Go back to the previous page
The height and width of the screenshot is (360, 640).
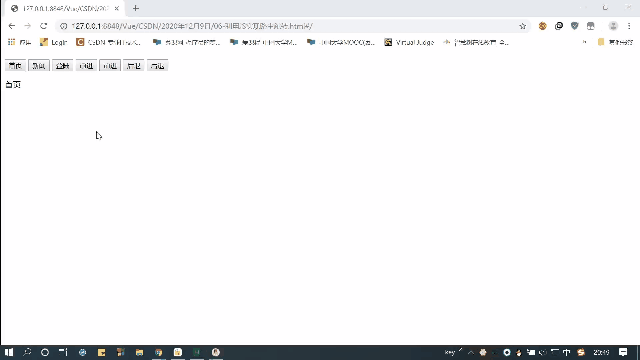tap(11, 26)
